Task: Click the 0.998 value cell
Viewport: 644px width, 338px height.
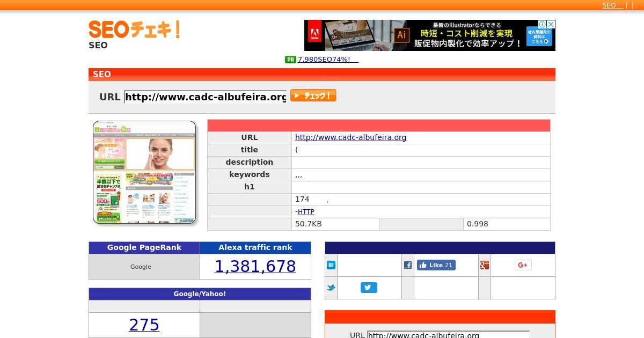Action: (x=507, y=224)
